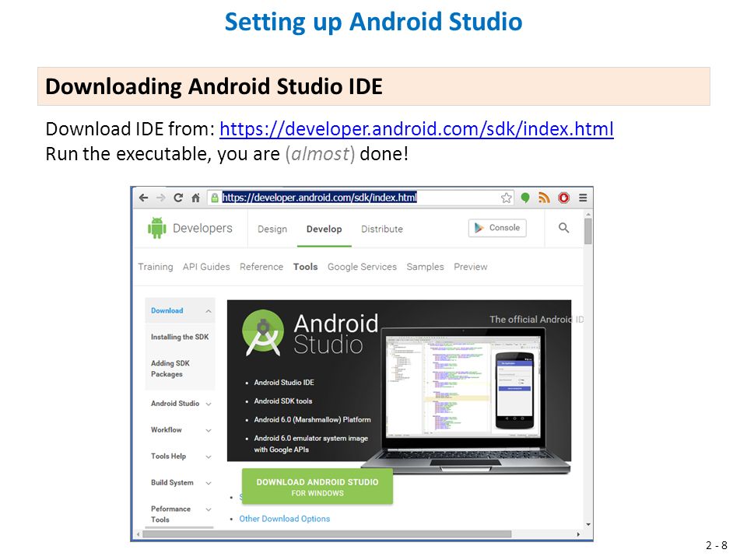Image resolution: width=747 pixels, height=560 pixels.
Task: Open Download in the sidebar
Action: [x=167, y=310]
